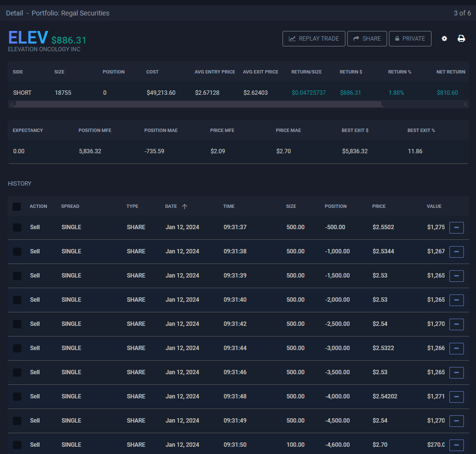
Task: Remove the 09:31:44 execution with minus icon
Action: (456, 349)
